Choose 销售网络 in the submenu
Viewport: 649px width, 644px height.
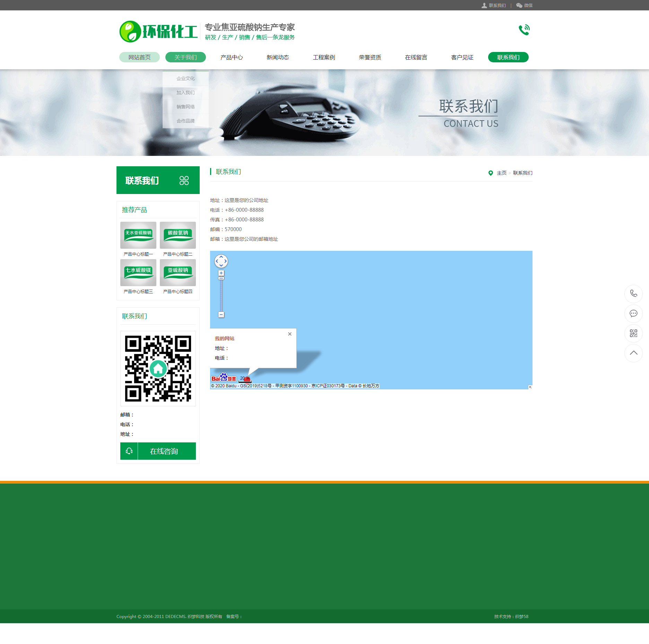pyautogui.click(x=185, y=107)
